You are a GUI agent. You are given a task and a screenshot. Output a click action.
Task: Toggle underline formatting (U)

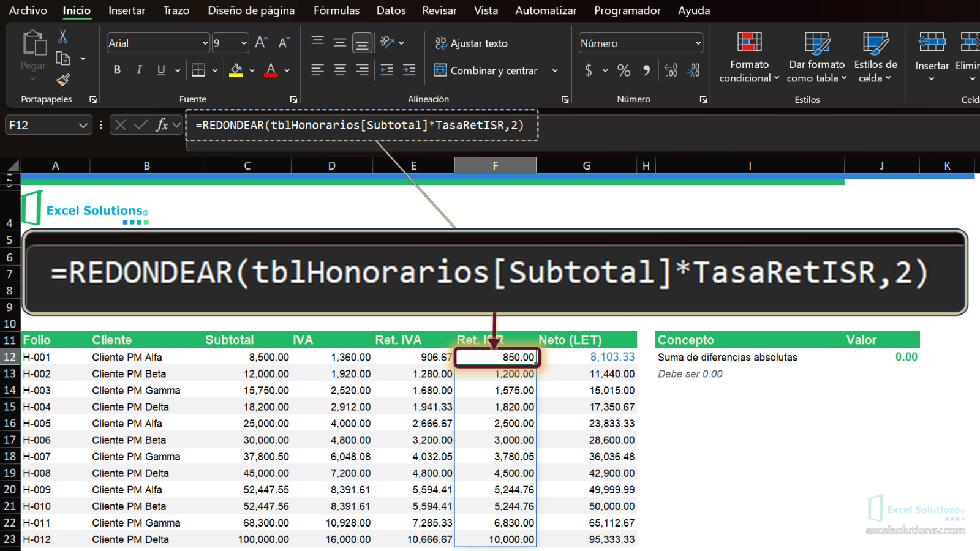(161, 70)
